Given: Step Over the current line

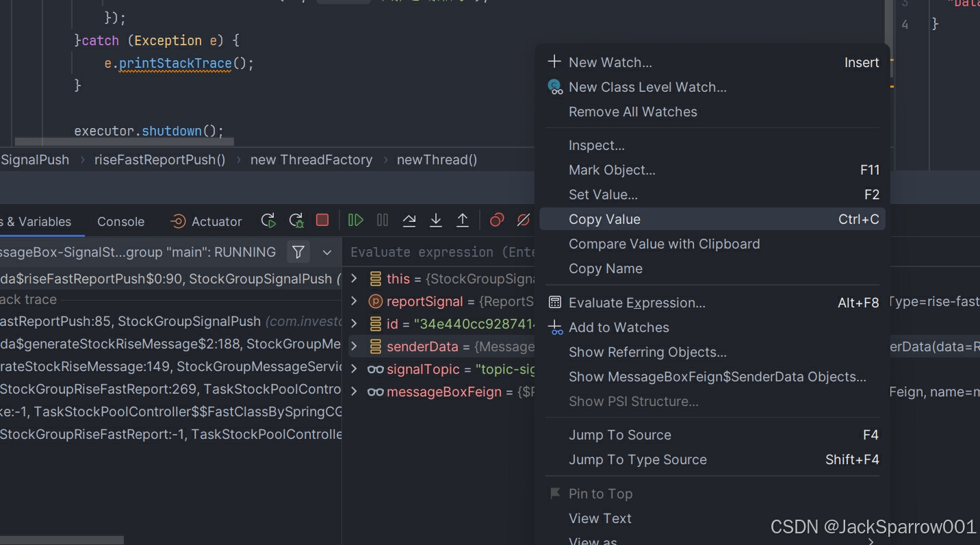Looking at the screenshot, I should (x=409, y=220).
